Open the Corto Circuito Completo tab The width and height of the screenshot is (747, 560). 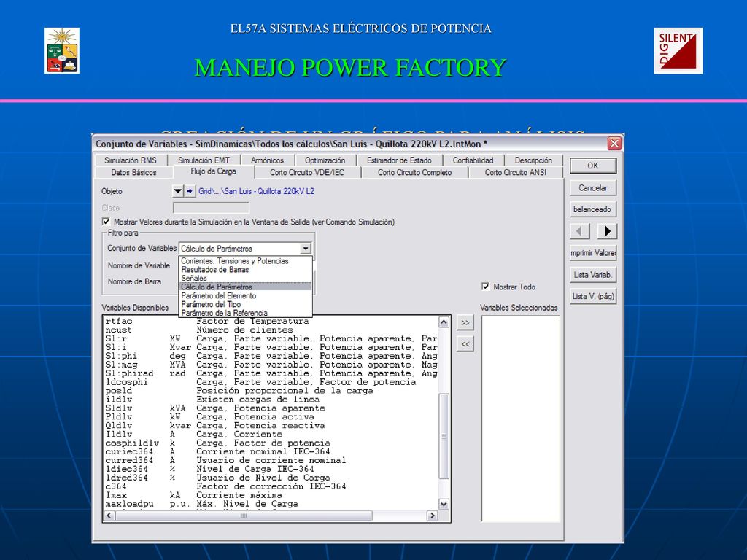pyautogui.click(x=414, y=172)
